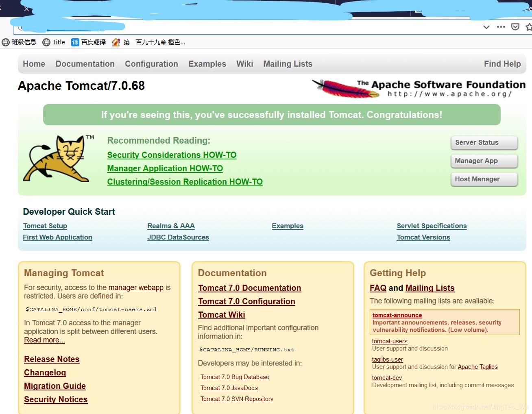This screenshot has height=414, width=532.
Task: Open the JDBC DataSources link
Action: (x=178, y=238)
